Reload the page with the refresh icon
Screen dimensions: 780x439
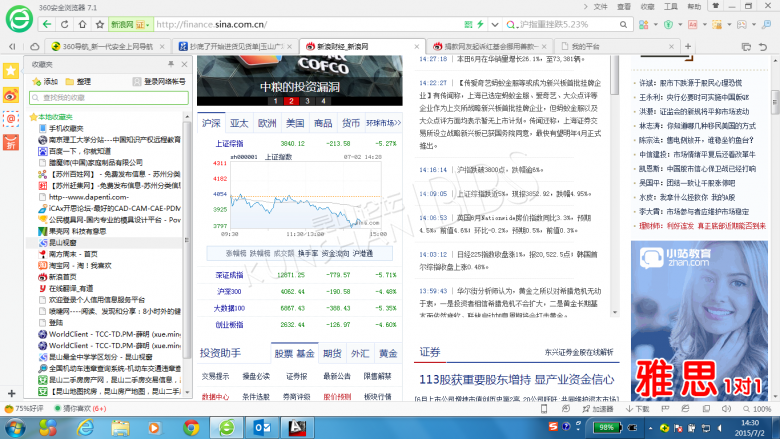[x=65, y=24]
